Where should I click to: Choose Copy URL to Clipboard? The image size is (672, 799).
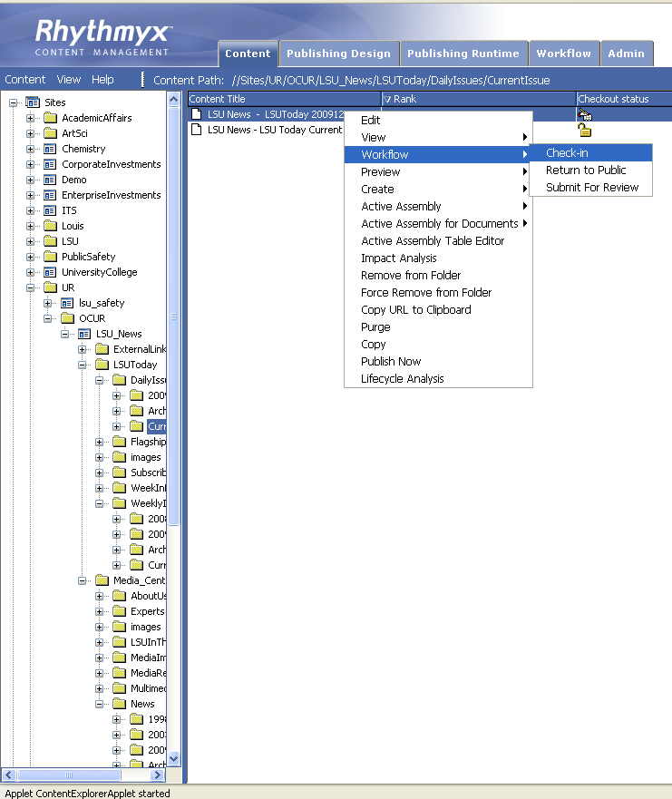[438, 310]
